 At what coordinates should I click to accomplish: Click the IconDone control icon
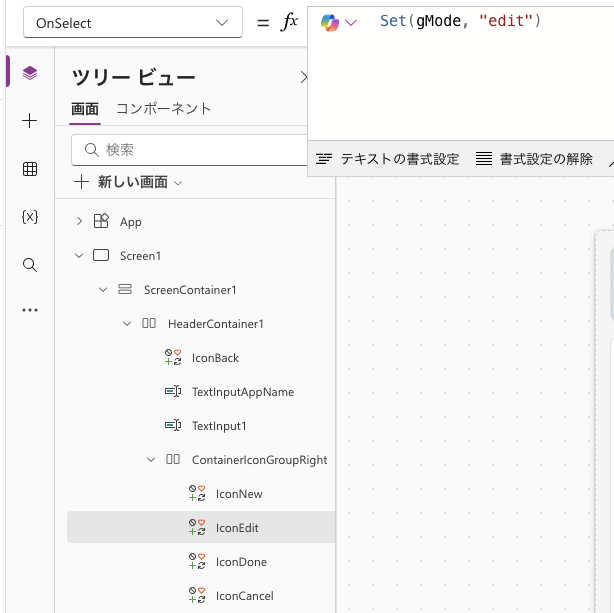tap(197, 561)
